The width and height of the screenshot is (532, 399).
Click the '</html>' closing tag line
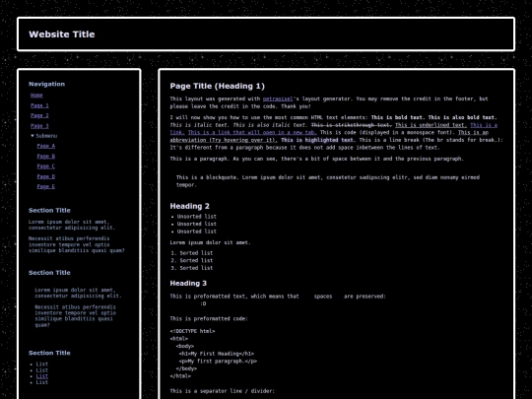pyautogui.click(x=180, y=376)
